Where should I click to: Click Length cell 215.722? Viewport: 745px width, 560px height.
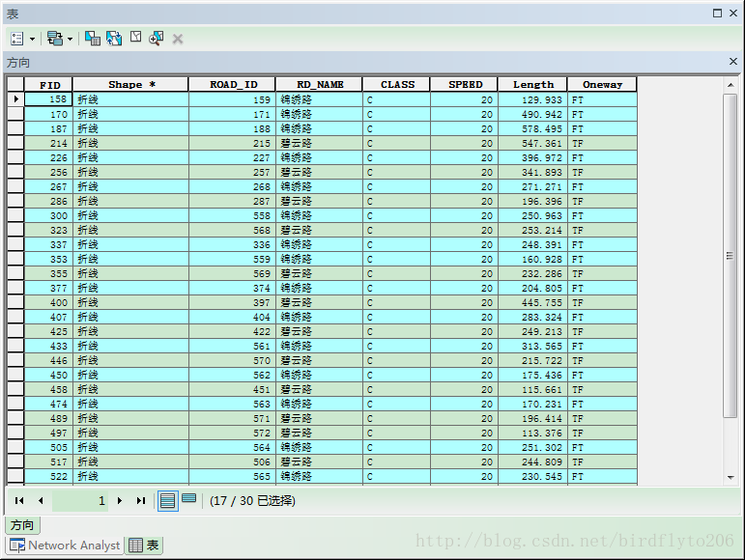pos(532,360)
